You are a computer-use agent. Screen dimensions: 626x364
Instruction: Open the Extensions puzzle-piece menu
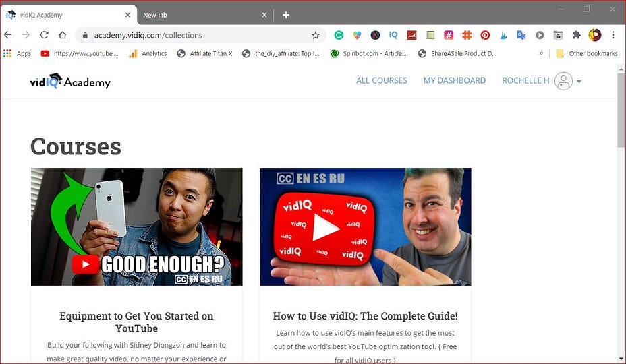tap(576, 35)
